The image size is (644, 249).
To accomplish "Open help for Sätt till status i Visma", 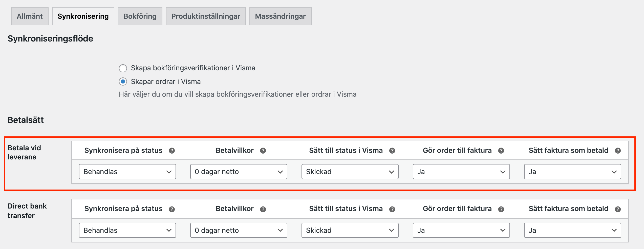I will tap(392, 150).
